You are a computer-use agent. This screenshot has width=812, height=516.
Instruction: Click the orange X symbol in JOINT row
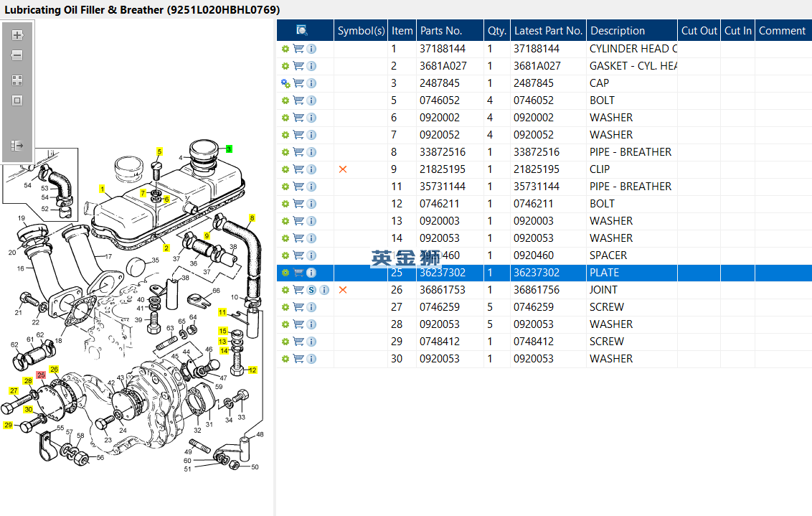pos(343,290)
